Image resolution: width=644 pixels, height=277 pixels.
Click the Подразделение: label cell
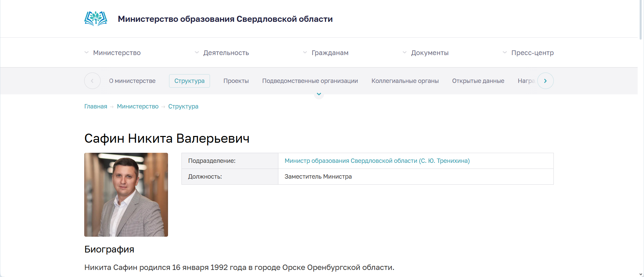[230, 161]
